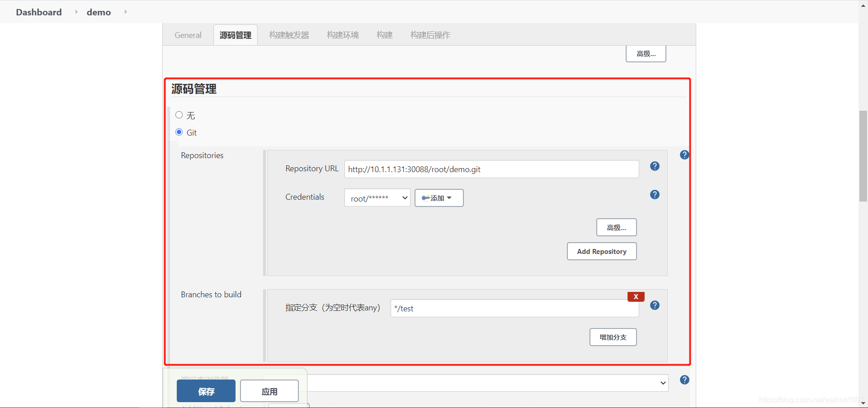Expand the breadcrumb arrow after demo
Image resolution: width=868 pixels, height=408 pixels.
(x=125, y=12)
